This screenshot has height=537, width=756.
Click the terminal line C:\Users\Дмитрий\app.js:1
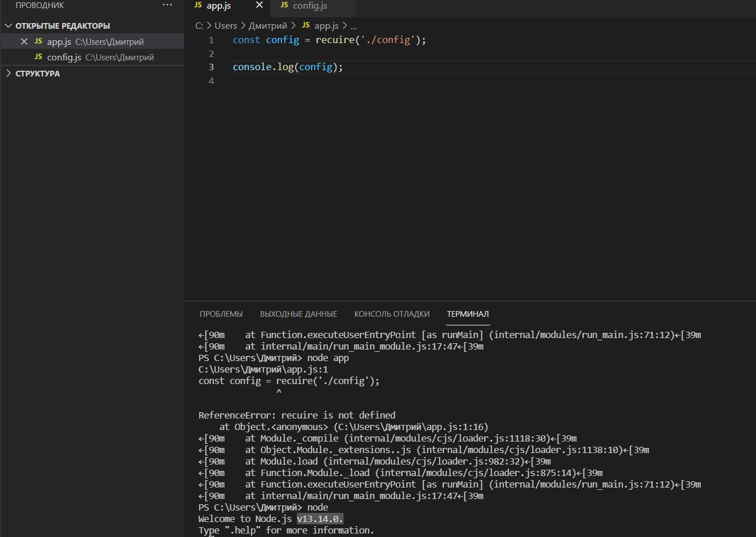click(x=263, y=369)
